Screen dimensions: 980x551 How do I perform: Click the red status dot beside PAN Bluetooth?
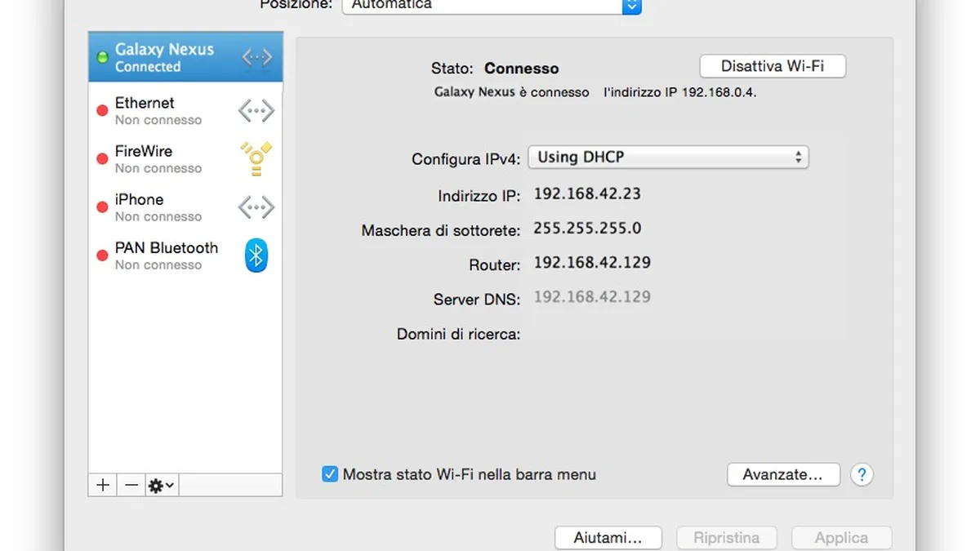coord(102,256)
